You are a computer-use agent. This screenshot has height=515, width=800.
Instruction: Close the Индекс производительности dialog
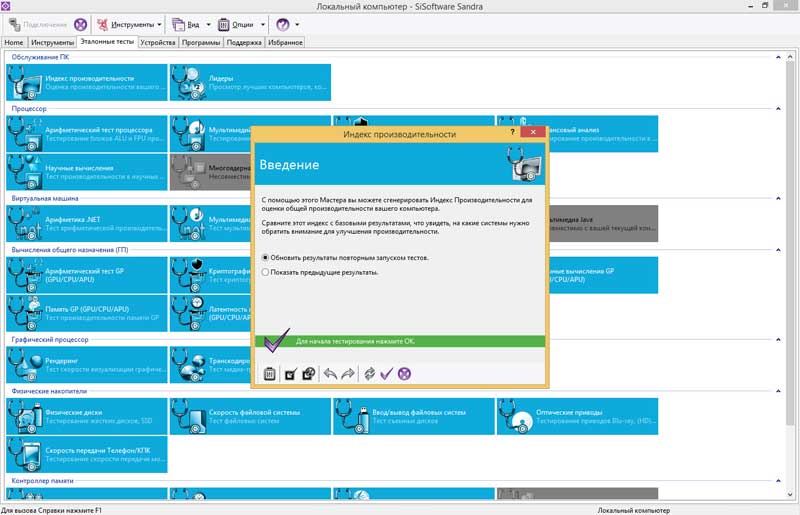point(533,132)
